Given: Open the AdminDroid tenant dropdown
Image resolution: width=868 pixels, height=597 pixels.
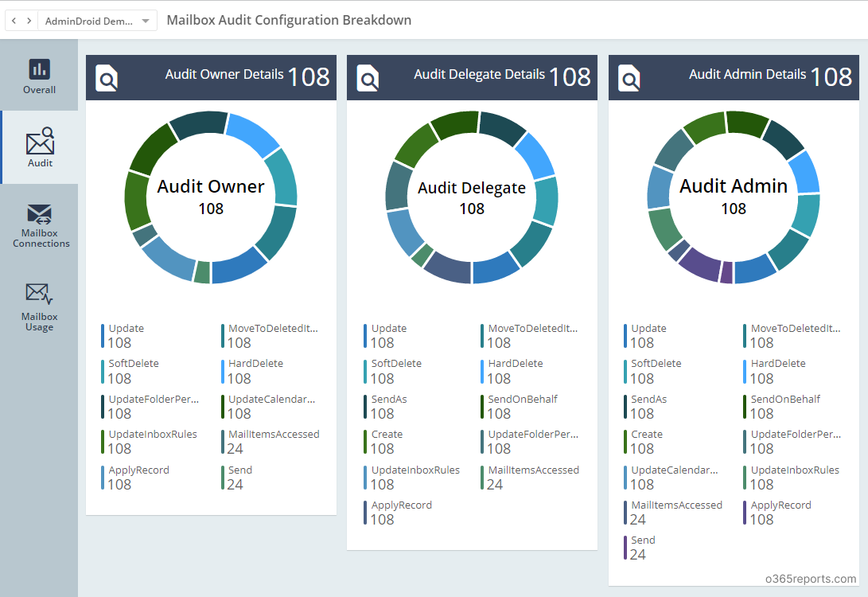Looking at the screenshot, I should [x=97, y=20].
